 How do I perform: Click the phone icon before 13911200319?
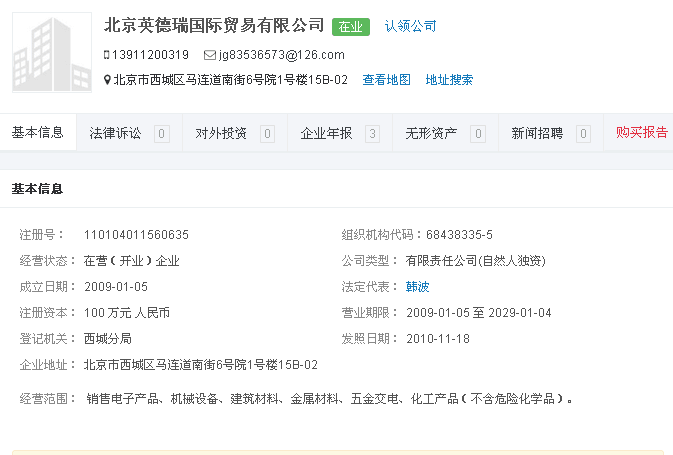point(108,55)
